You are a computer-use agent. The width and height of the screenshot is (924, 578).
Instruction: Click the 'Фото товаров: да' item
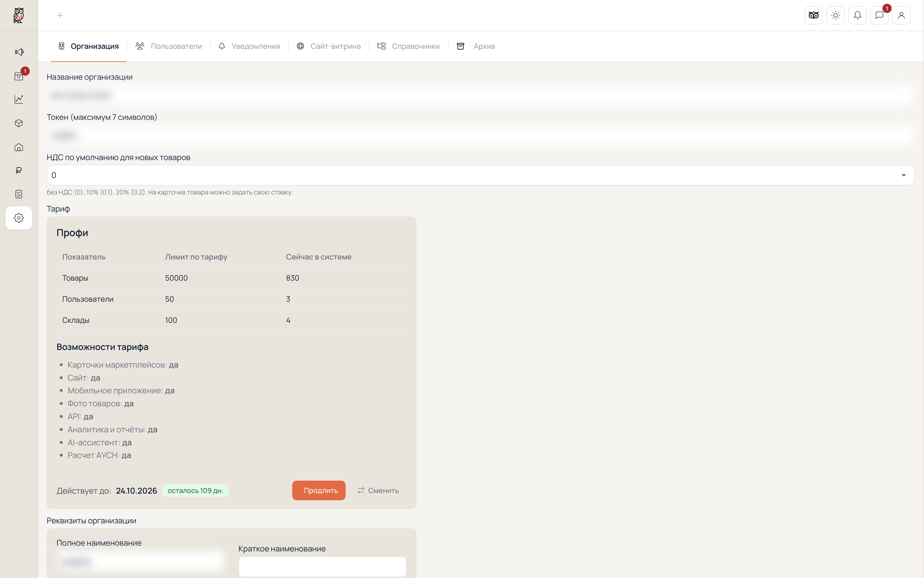coord(100,404)
